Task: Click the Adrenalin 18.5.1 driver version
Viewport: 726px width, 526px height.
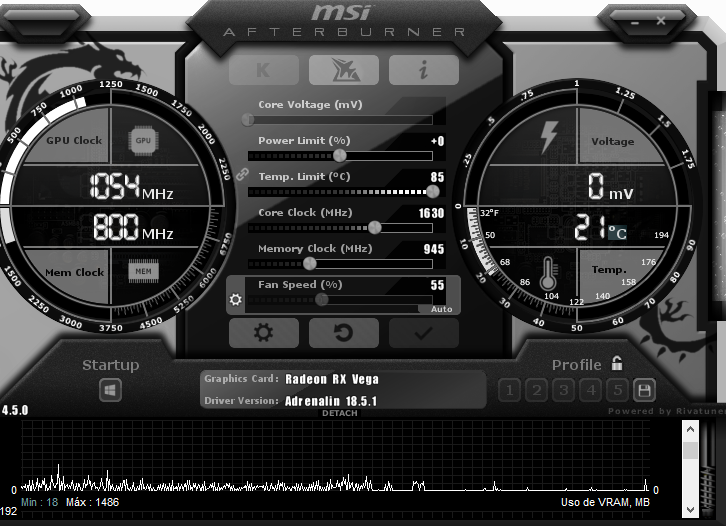Action: click(331, 401)
